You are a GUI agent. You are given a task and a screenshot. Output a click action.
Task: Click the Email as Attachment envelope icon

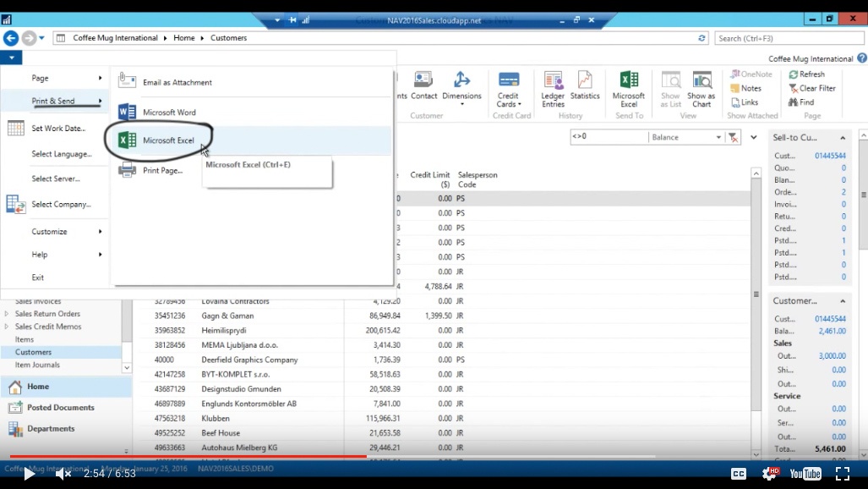128,81
